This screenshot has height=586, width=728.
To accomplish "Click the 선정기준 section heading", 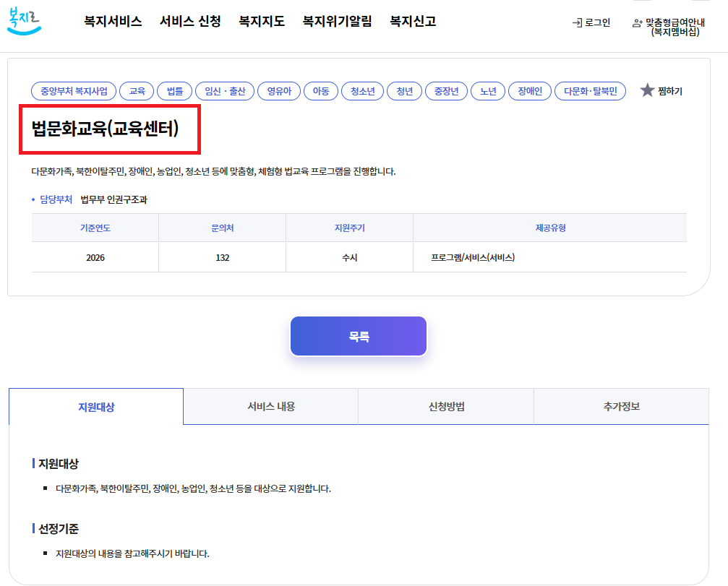I will (59, 528).
